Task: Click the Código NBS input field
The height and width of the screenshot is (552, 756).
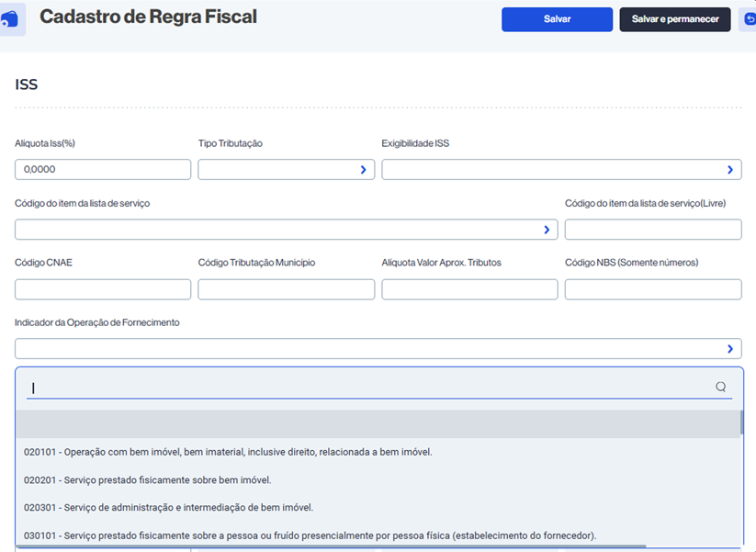Action: coord(652,289)
